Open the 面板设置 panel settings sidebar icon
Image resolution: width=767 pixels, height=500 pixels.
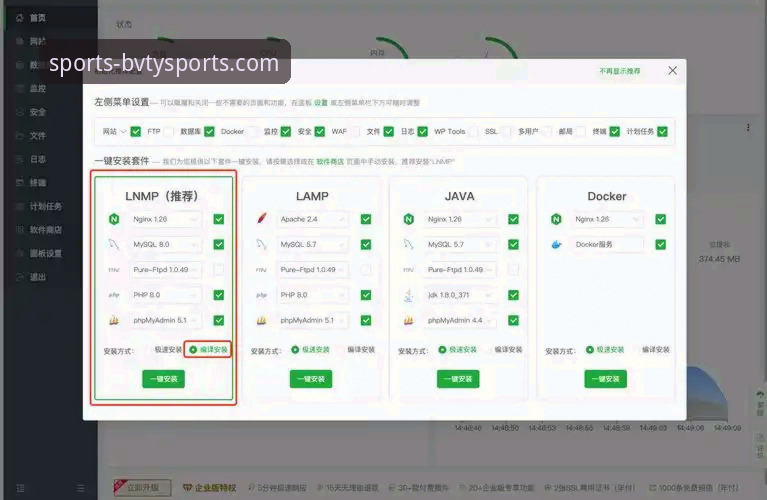point(20,253)
